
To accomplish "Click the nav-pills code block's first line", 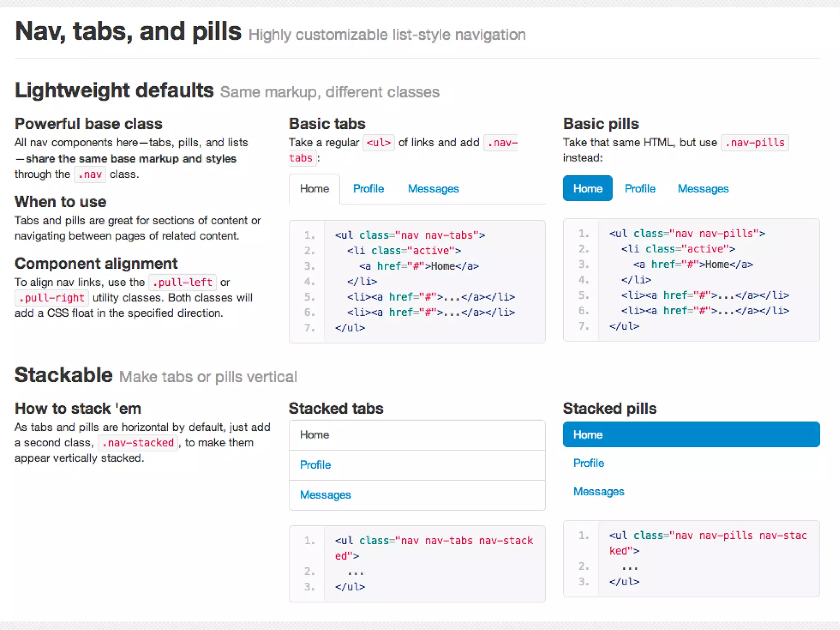I will [687, 234].
